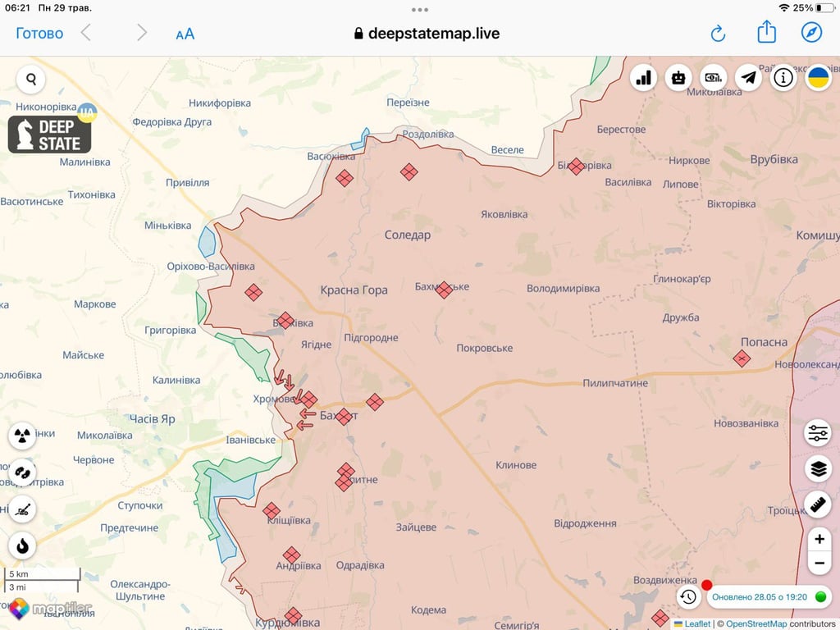
Task: Open the Telegram paper plane icon
Action: coord(748,78)
